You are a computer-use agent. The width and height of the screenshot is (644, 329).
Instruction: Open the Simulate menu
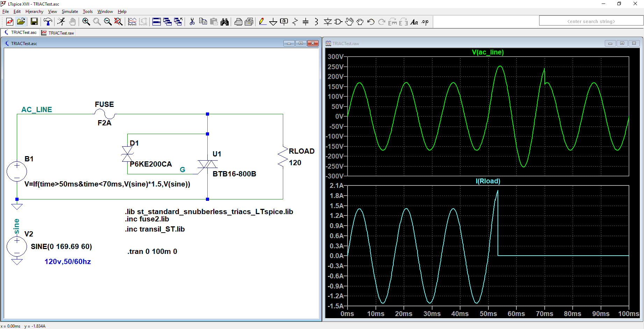pos(70,12)
